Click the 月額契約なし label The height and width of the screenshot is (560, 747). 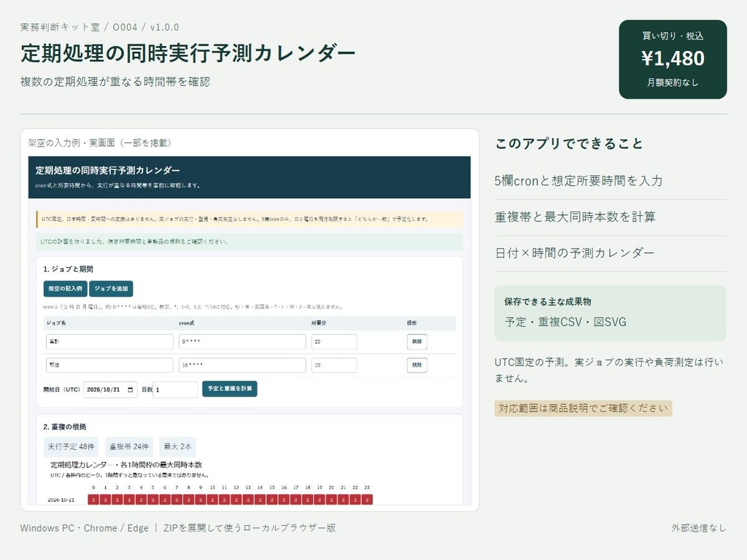(673, 82)
